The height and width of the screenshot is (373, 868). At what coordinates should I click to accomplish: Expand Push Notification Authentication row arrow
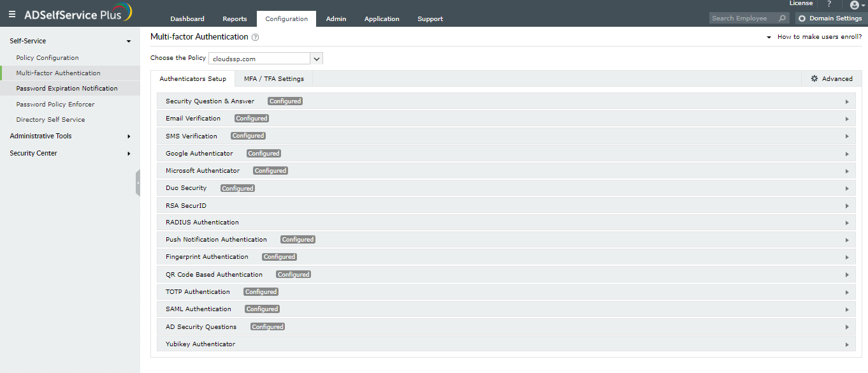point(847,240)
